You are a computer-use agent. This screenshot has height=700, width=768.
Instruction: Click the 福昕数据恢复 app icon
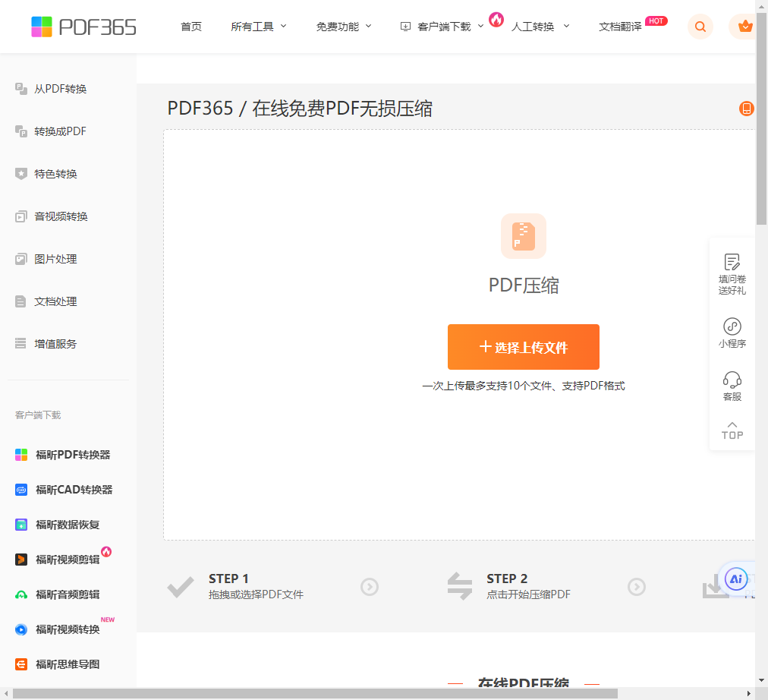point(21,525)
